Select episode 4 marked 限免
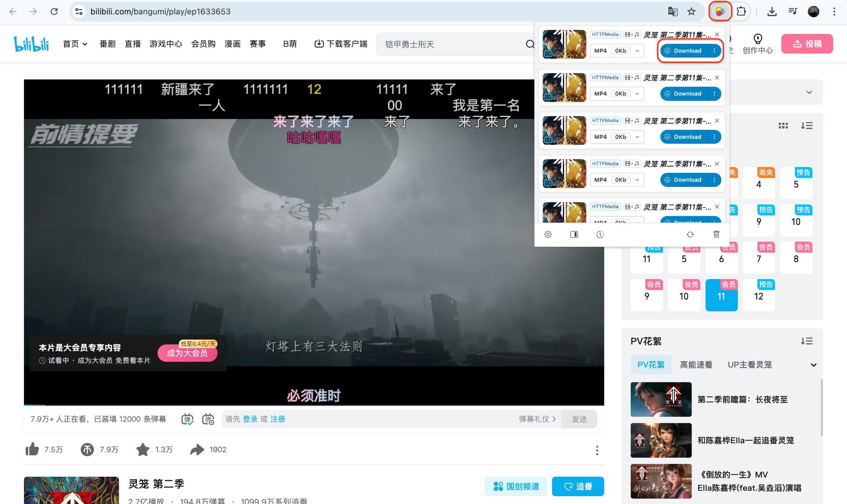Viewport: 847px width, 504px height. point(758,183)
